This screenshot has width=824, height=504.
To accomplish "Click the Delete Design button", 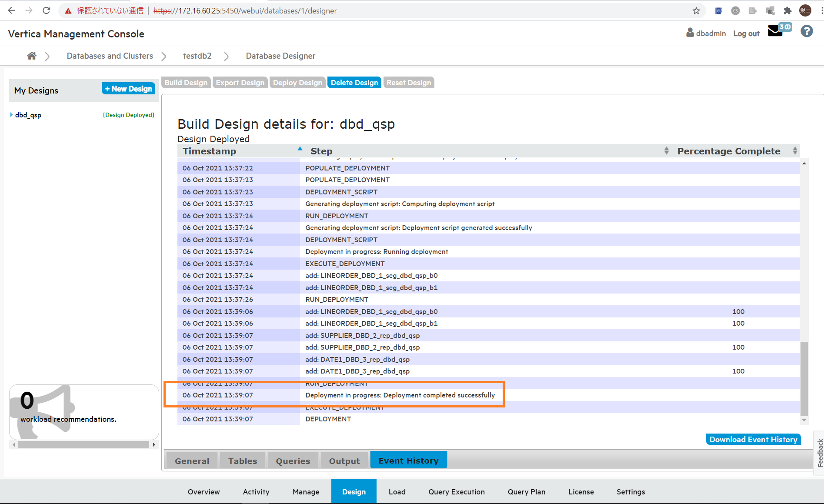I will 354,83.
